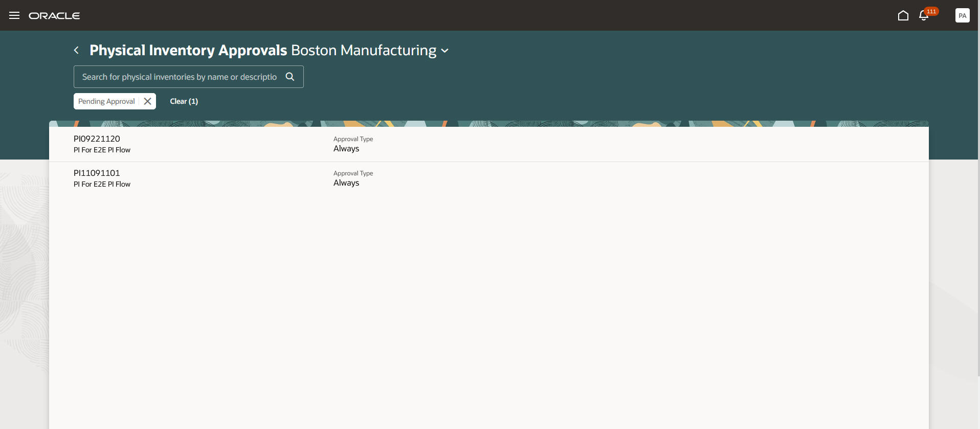Image resolution: width=980 pixels, height=429 pixels.
Task: Select the Pending Approval filter chip label
Action: coord(106,101)
